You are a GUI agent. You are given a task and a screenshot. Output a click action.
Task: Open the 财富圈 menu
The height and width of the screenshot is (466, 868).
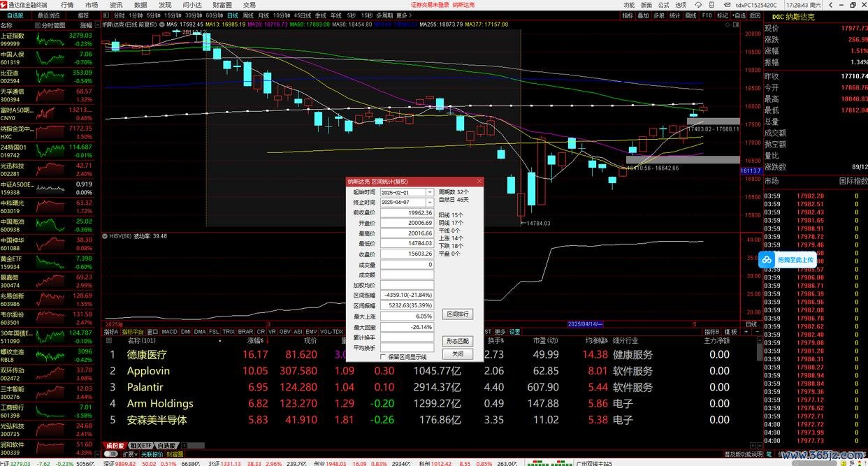tap(222, 4)
